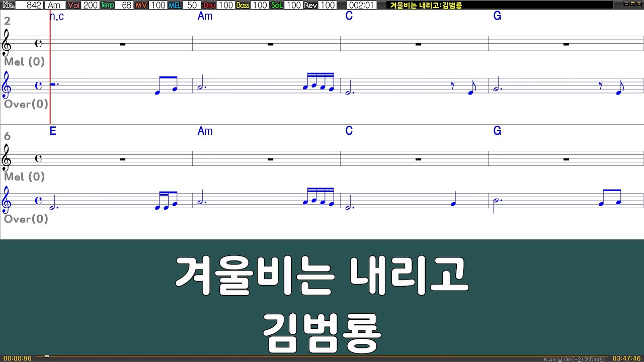Screen dimensions: 644x362
Task: Select the Bass value 100
Action: 260,5
